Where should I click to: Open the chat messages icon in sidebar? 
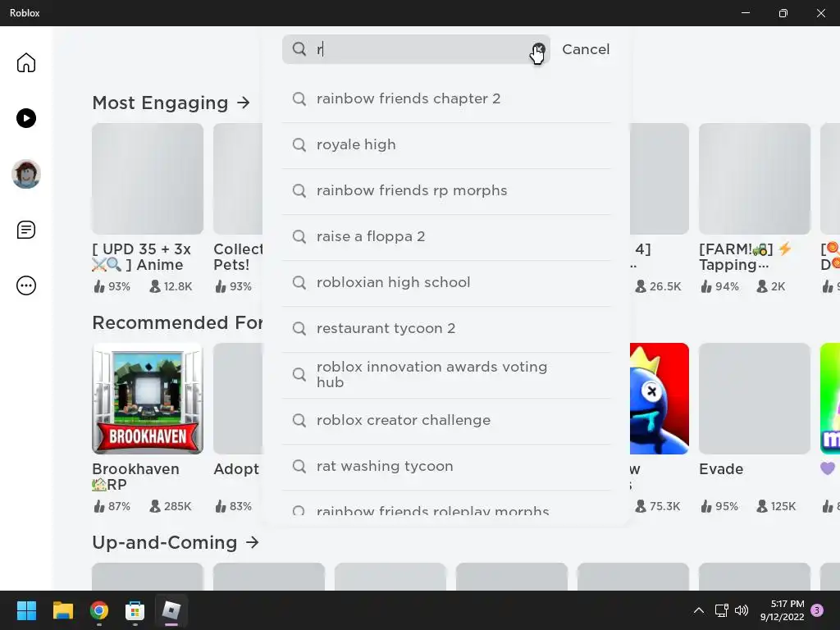[x=25, y=230]
